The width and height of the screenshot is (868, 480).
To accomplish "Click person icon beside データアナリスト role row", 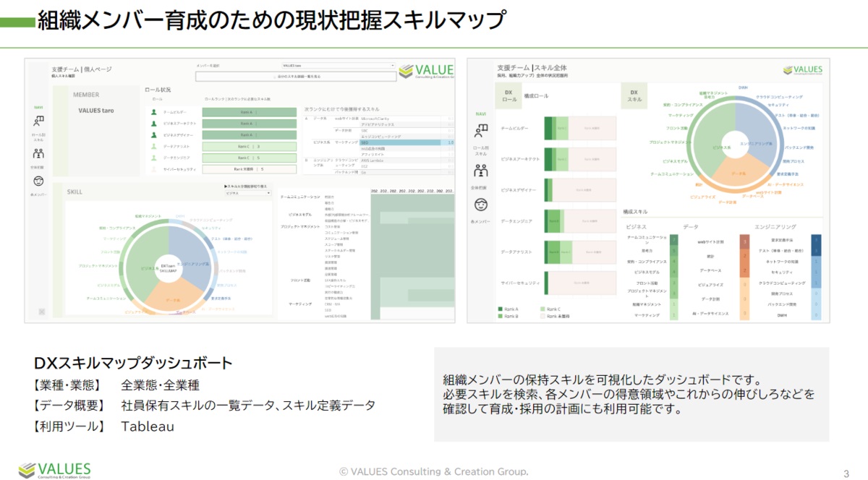I will (x=153, y=146).
